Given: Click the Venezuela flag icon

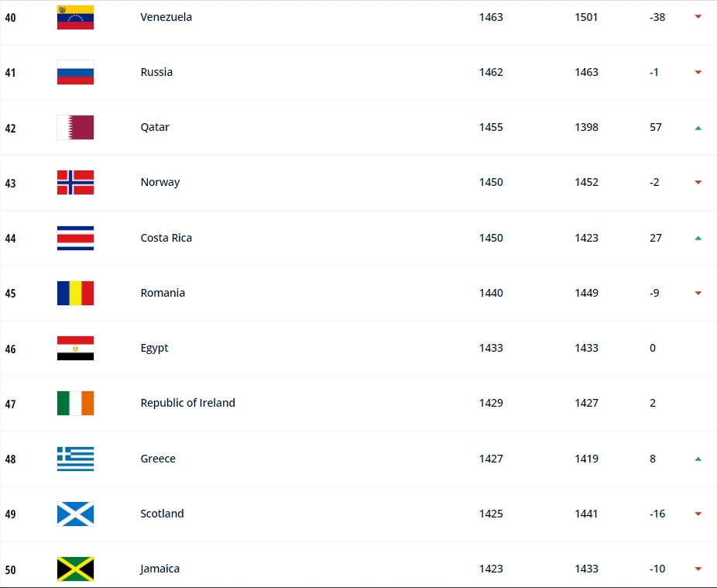Looking at the screenshot, I should pyautogui.click(x=75, y=17).
